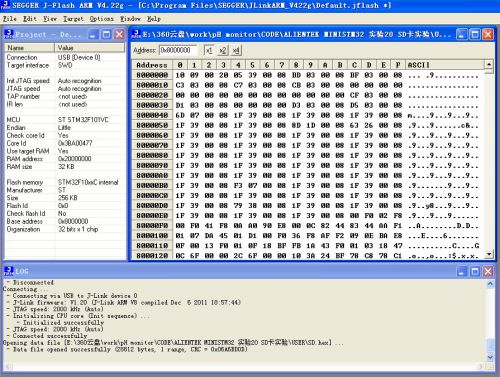Maximize the Project window
The image size is (500, 377).
(106, 34)
